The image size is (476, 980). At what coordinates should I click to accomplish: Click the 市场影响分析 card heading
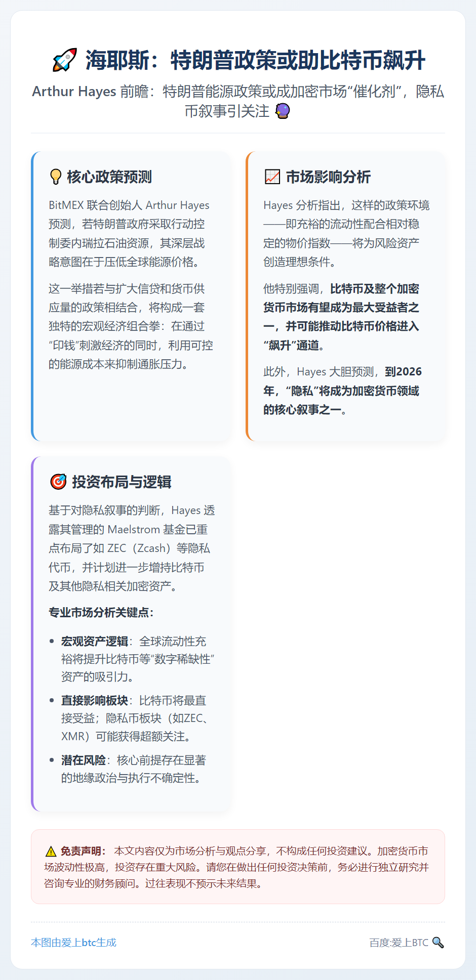(328, 177)
